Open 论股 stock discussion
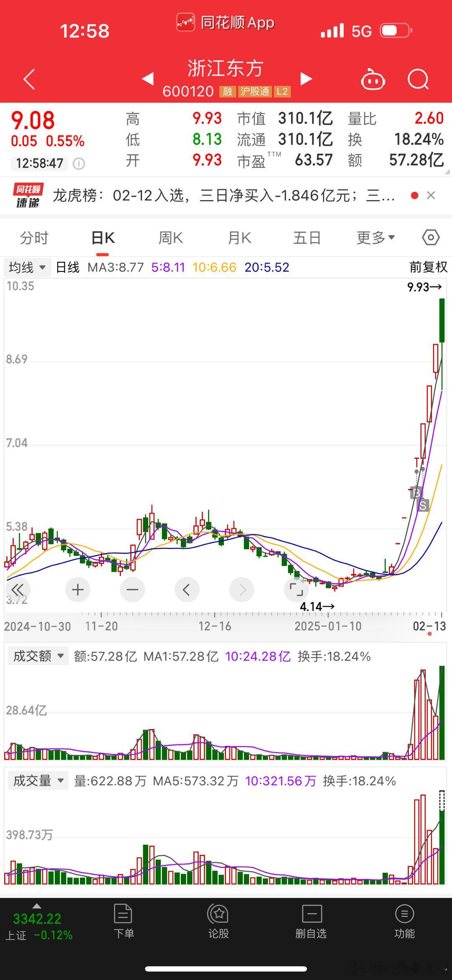452x980 pixels. coord(218,921)
